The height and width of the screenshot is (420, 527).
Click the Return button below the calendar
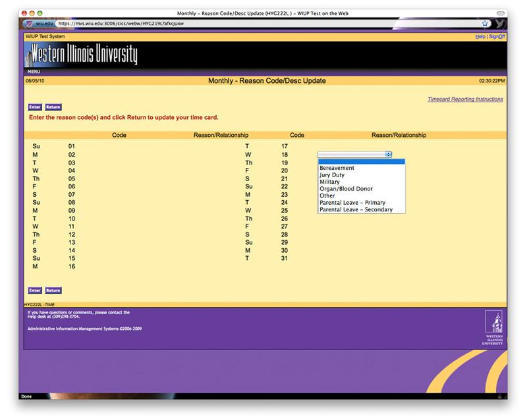point(53,290)
